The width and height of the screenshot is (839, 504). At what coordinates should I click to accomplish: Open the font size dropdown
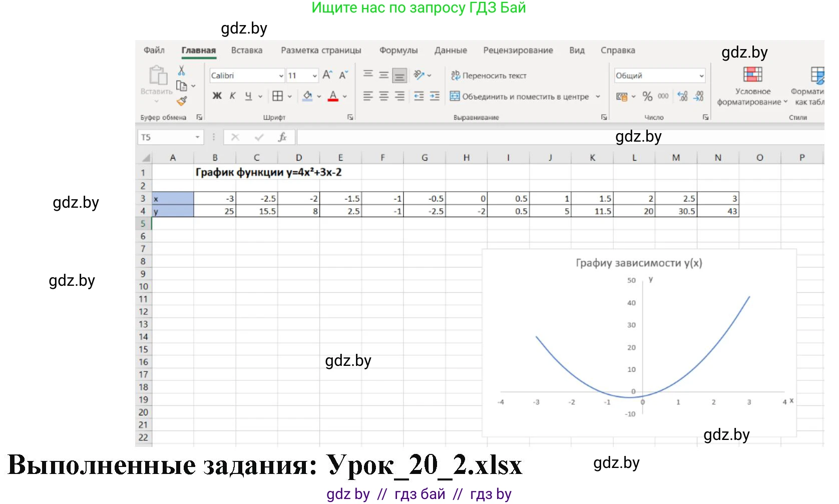314,76
